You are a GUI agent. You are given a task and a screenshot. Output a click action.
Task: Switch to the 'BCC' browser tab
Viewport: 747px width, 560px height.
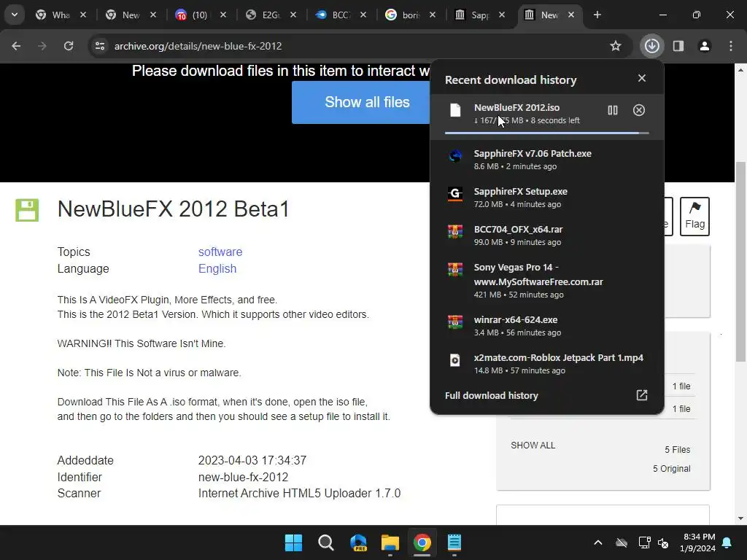333,15
